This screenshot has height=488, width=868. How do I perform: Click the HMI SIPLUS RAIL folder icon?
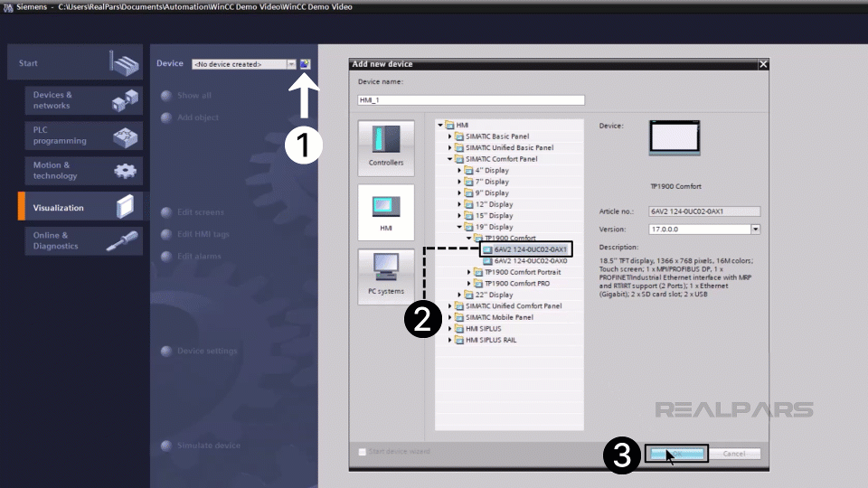(459, 341)
